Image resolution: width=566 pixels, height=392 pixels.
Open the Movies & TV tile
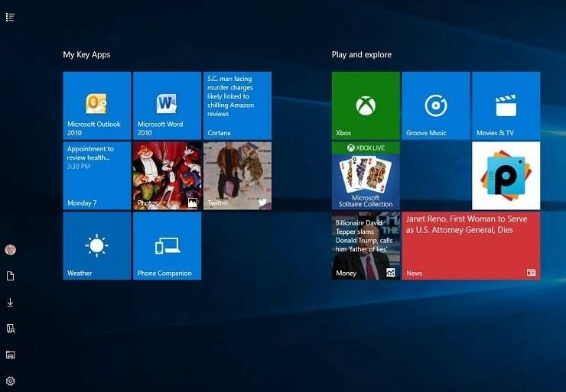coord(506,105)
